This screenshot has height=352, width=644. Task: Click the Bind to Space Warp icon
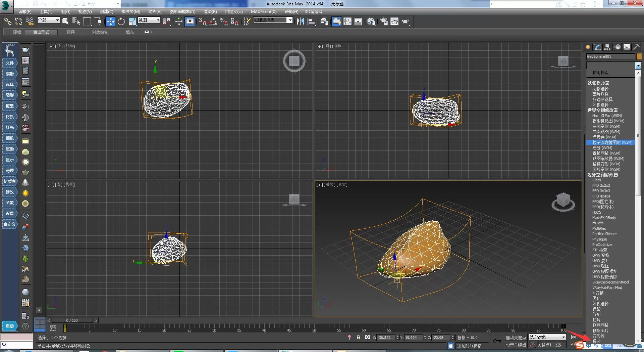click(x=30, y=21)
